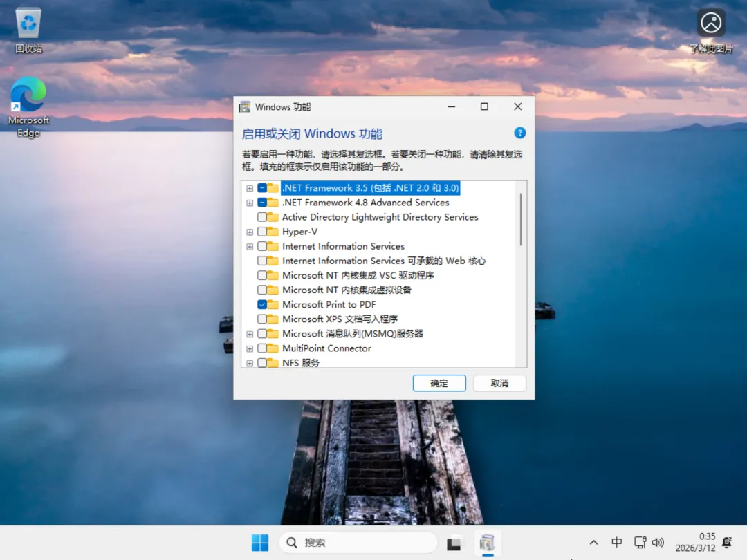Image resolution: width=747 pixels, height=560 pixels.
Task: Select Active Directory Lightweight Directory Services label
Action: (380, 217)
